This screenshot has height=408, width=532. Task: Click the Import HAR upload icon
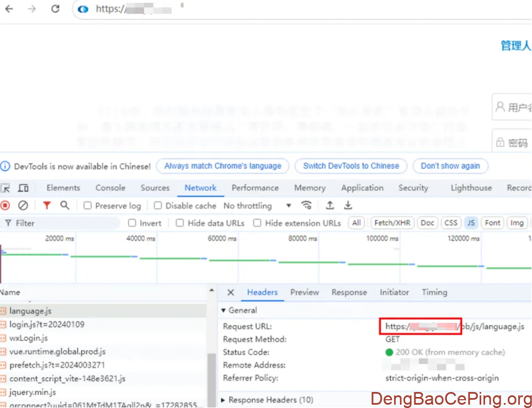tap(330, 206)
